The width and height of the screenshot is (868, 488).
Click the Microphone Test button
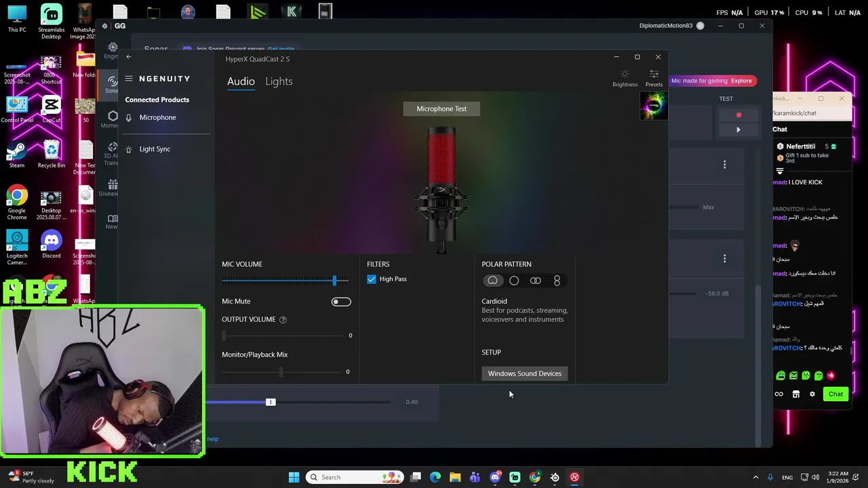441,108
